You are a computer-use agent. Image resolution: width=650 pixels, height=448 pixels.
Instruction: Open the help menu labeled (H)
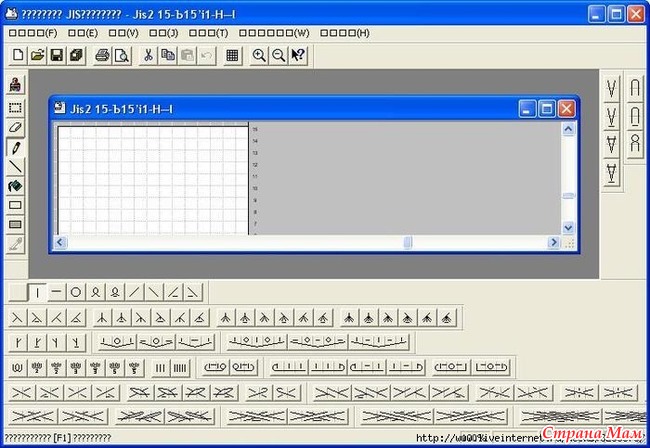344,33
